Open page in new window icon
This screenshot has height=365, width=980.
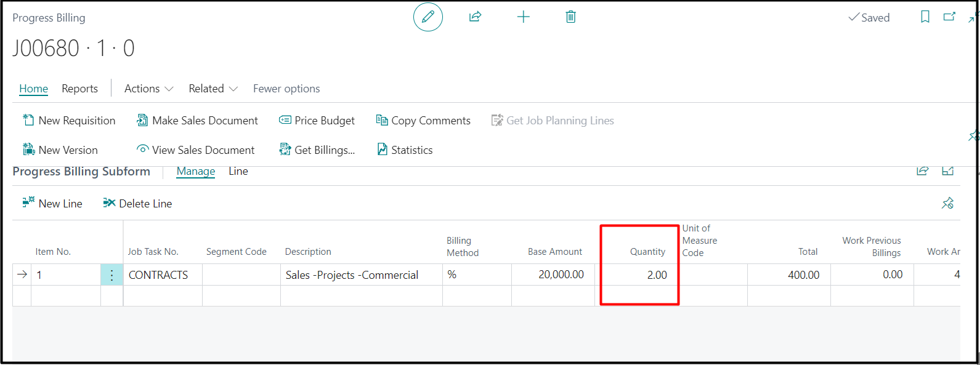(949, 17)
